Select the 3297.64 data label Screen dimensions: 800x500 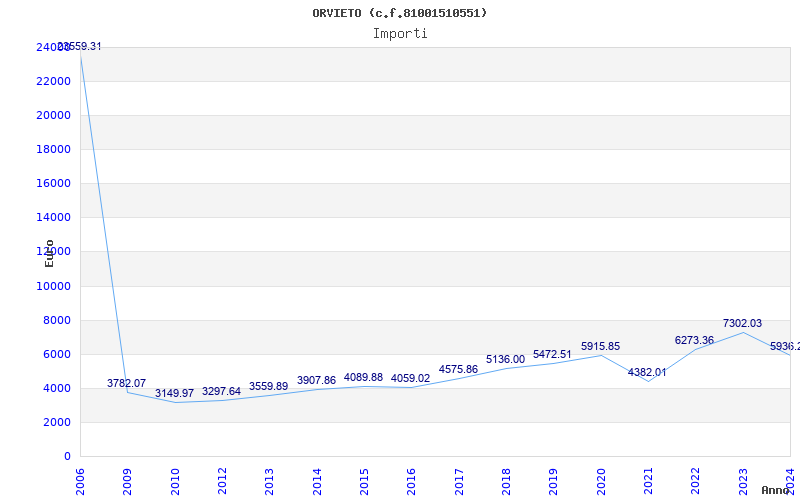[x=221, y=391]
